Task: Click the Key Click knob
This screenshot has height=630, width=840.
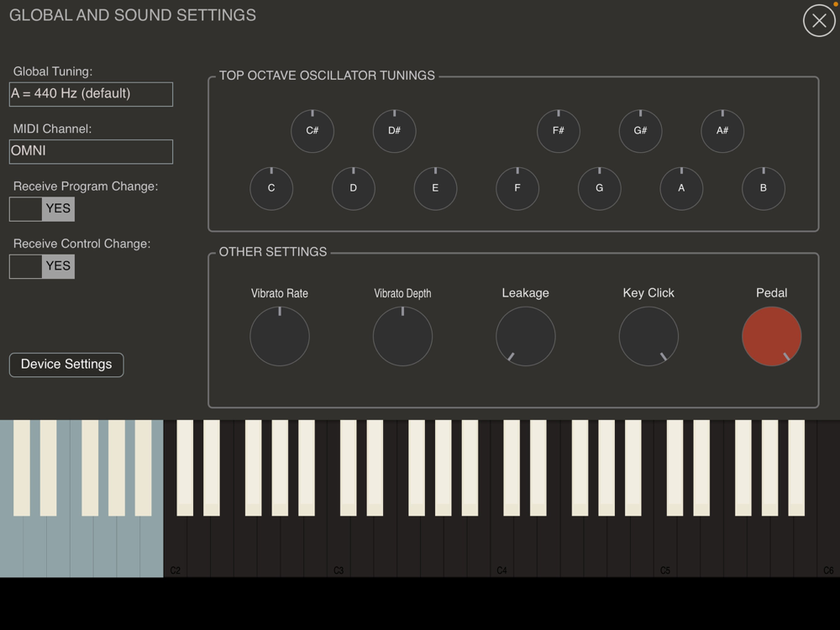Action: pos(648,337)
